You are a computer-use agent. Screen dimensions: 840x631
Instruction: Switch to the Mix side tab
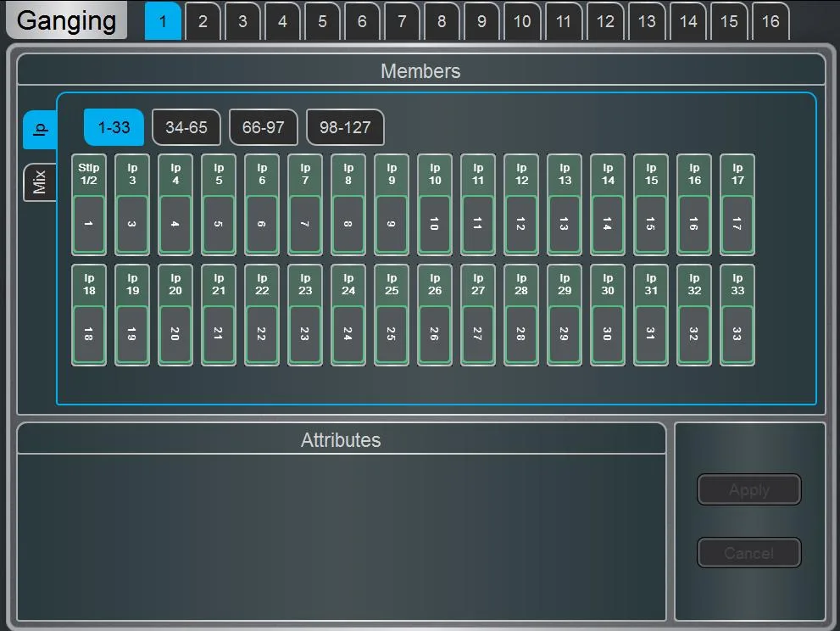(40, 181)
